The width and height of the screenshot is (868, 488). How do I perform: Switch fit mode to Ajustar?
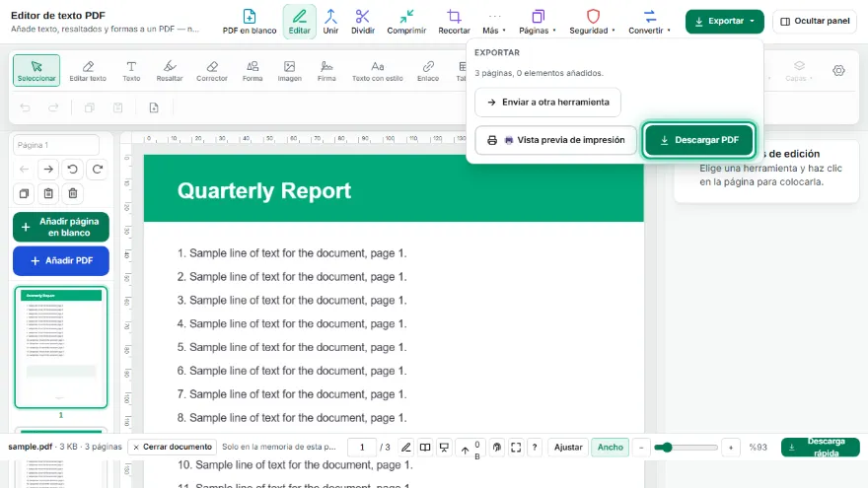(x=568, y=447)
